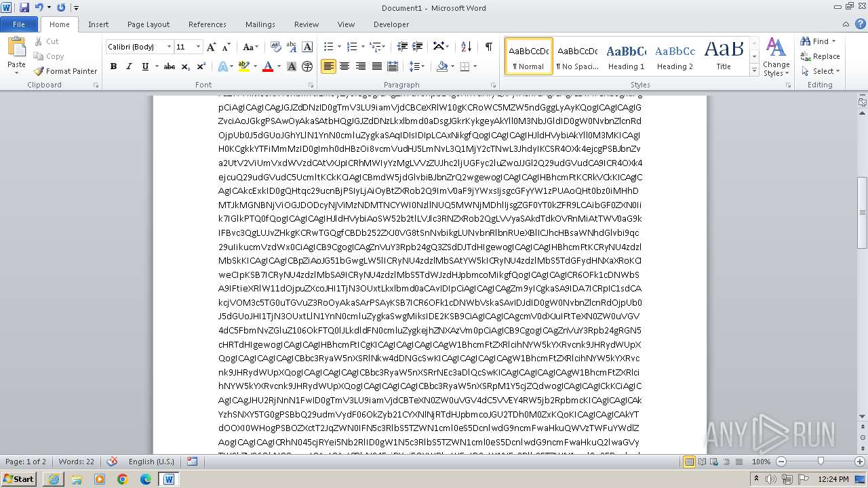Screen dimensions: 868x488
Task: Switch to the Developer tab
Action: tap(391, 24)
